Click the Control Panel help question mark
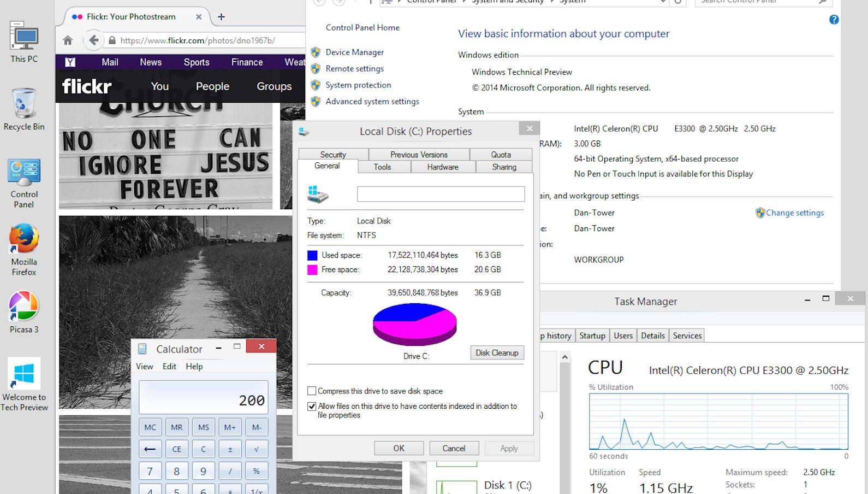Viewport: 868px width, 494px height. [834, 20]
